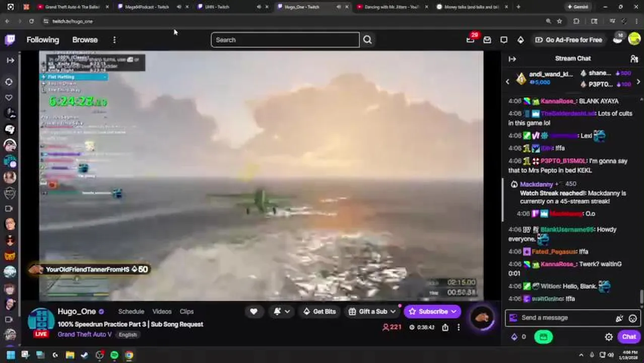
Task: Open Chrome from the taskbar
Action: [129, 355]
